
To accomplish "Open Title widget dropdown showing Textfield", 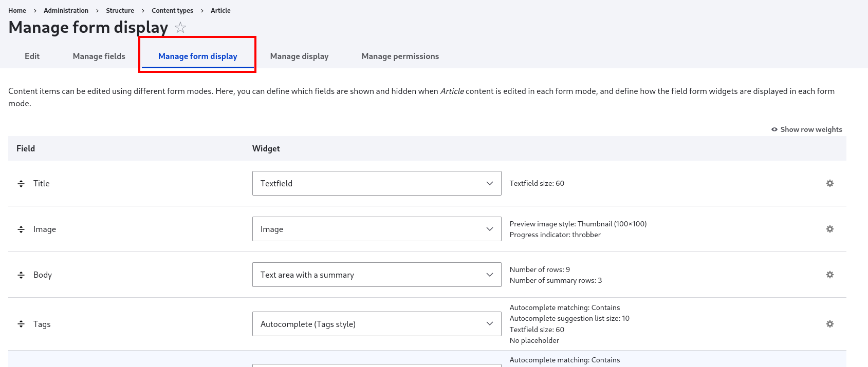I will click(x=377, y=183).
